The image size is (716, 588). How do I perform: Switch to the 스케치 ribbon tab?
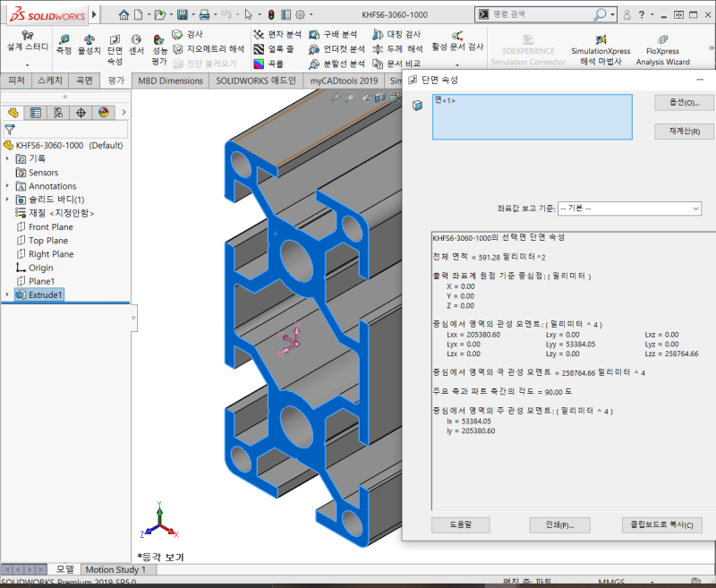coord(50,80)
